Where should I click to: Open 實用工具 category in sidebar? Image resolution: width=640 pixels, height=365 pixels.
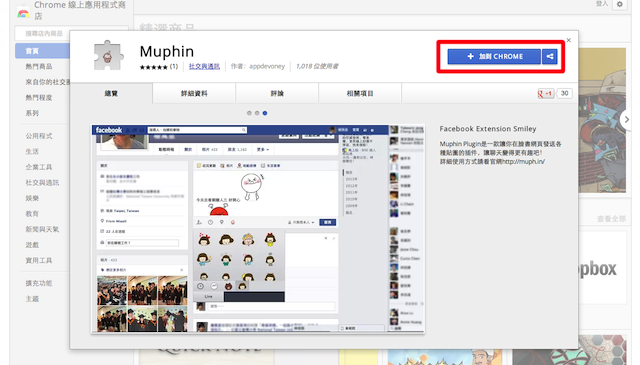coord(39,260)
